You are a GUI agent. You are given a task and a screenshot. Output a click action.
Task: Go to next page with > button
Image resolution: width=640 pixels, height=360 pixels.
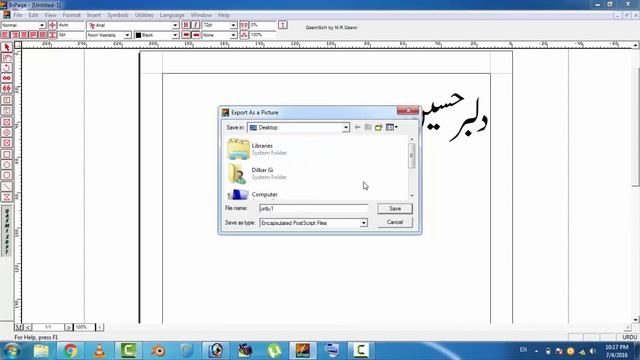[x=68, y=327]
